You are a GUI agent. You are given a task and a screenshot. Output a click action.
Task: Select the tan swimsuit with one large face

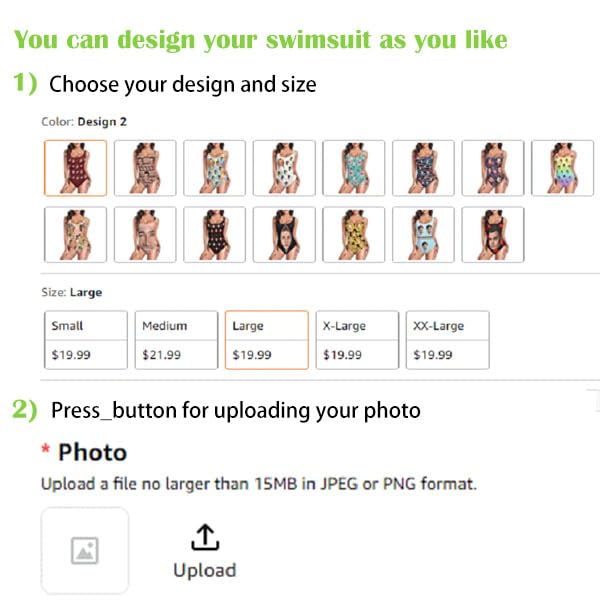pos(145,235)
